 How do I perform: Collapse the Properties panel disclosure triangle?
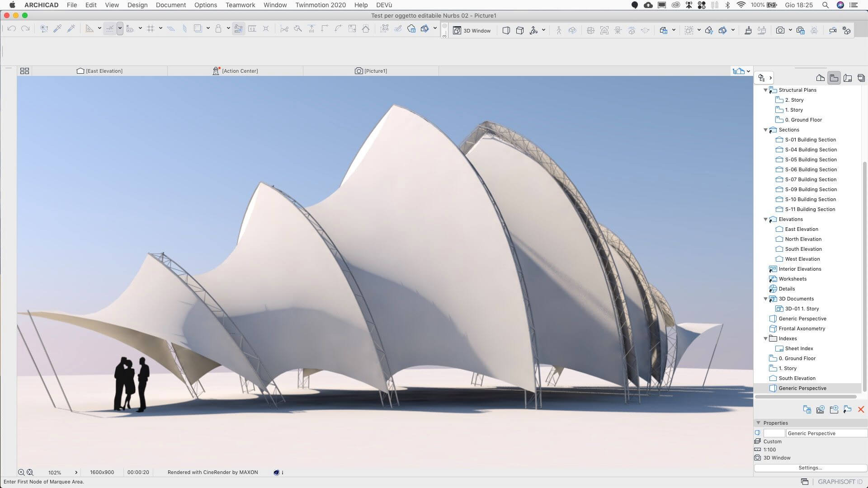coord(759,423)
